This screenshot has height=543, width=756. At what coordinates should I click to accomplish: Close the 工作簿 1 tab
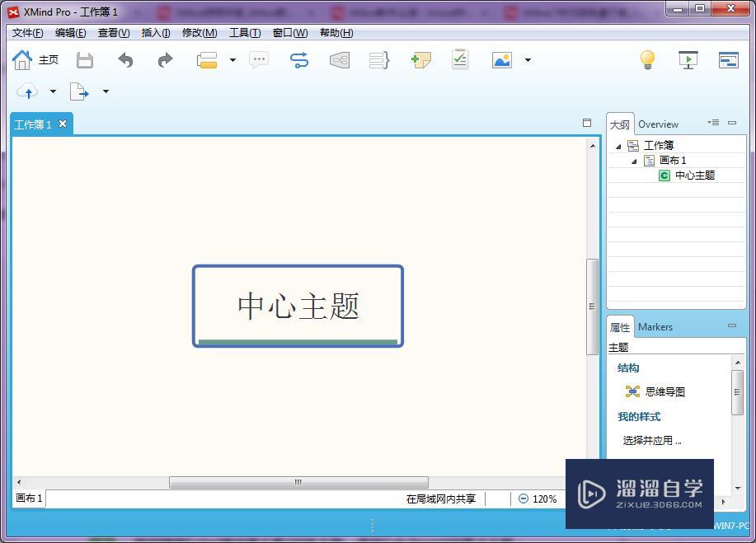63,124
